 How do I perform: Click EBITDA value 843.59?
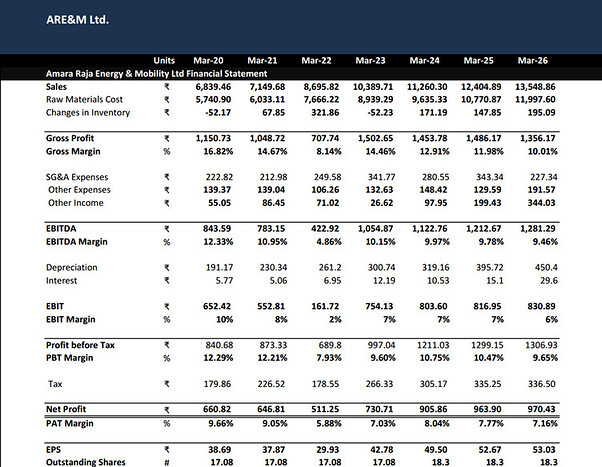click(217, 229)
